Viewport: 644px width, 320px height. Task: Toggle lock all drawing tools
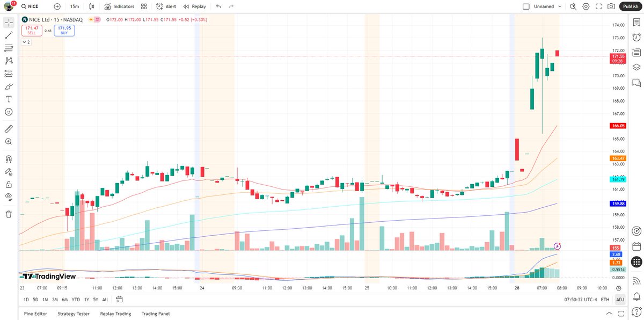click(9, 184)
